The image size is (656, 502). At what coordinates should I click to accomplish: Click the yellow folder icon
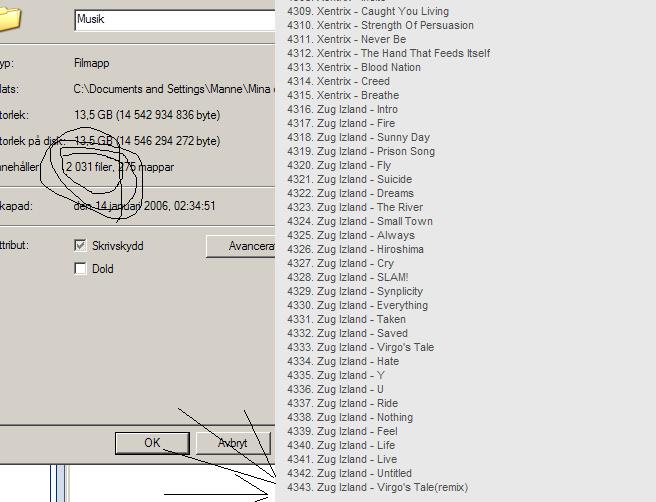click(x=9, y=19)
